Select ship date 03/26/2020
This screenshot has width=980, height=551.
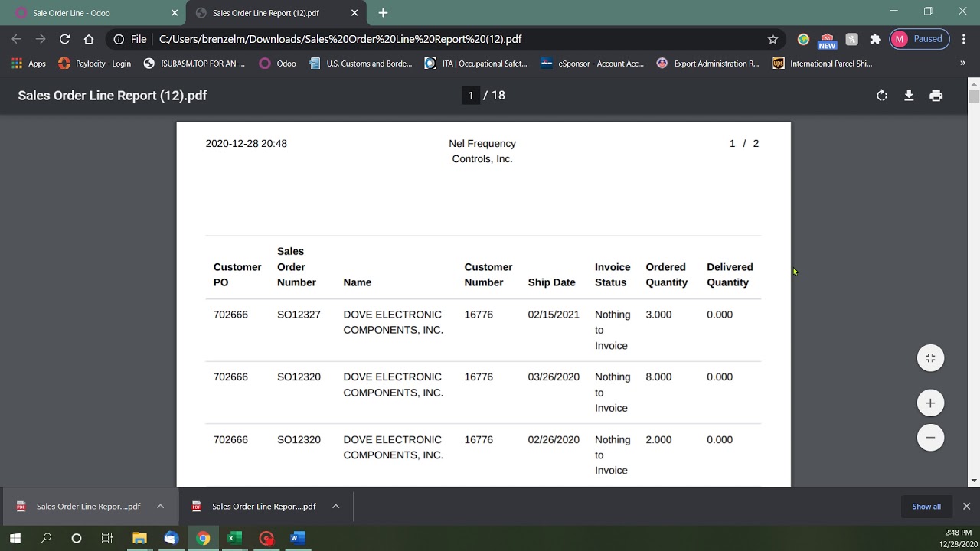coord(554,377)
